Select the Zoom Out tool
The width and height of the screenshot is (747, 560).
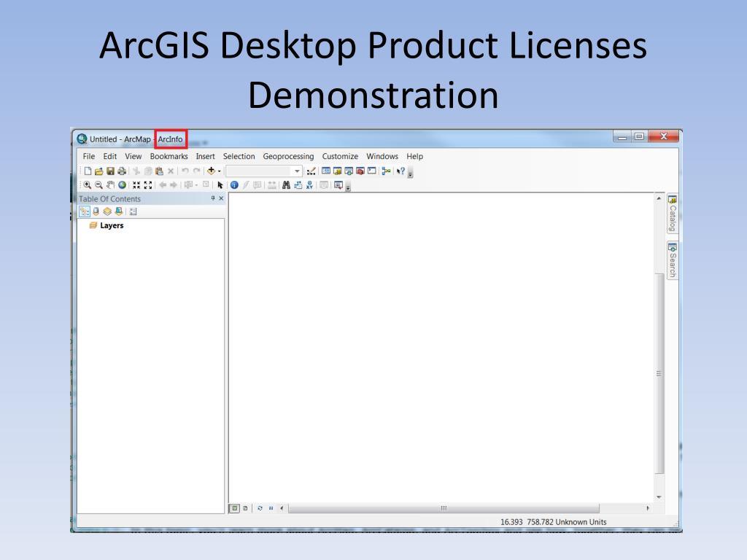(98, 184)
